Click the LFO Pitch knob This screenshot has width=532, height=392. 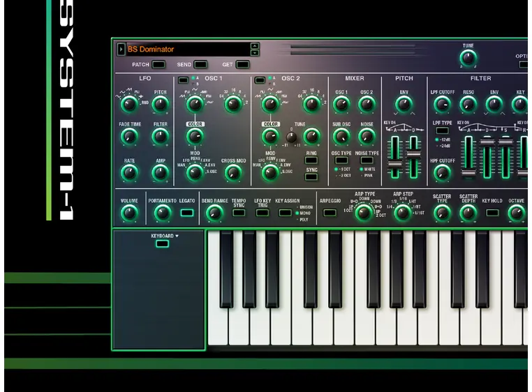[160, 104]
